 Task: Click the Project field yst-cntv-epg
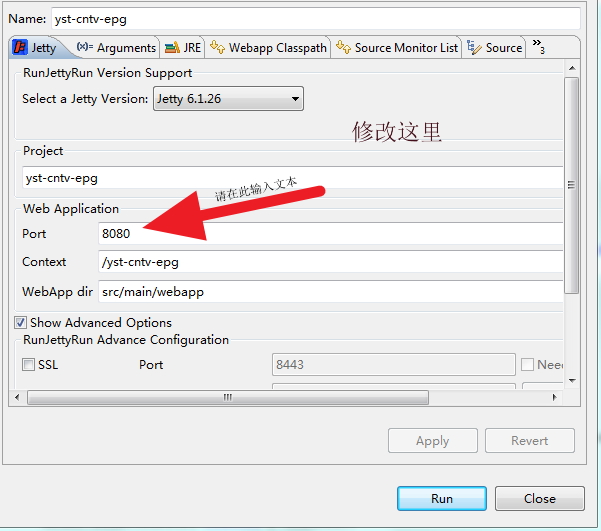tap(292, 178)
